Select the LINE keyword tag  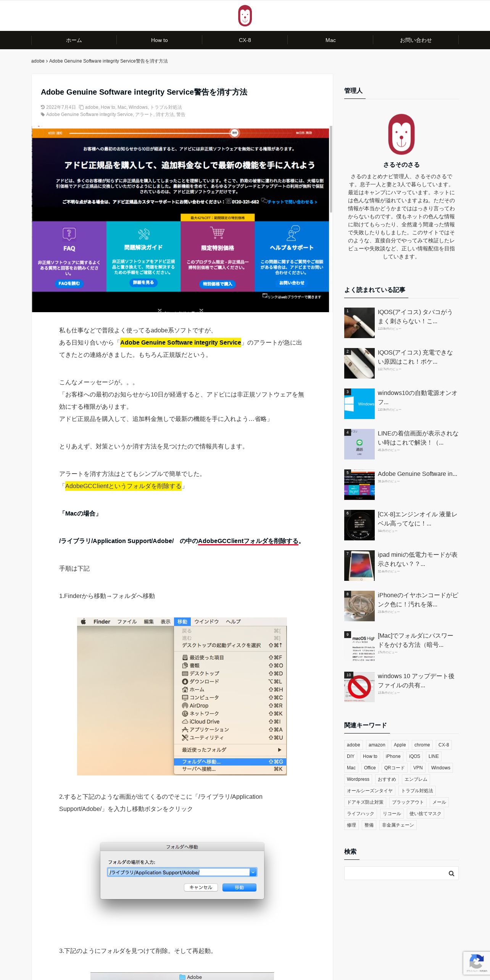(434, 756)
